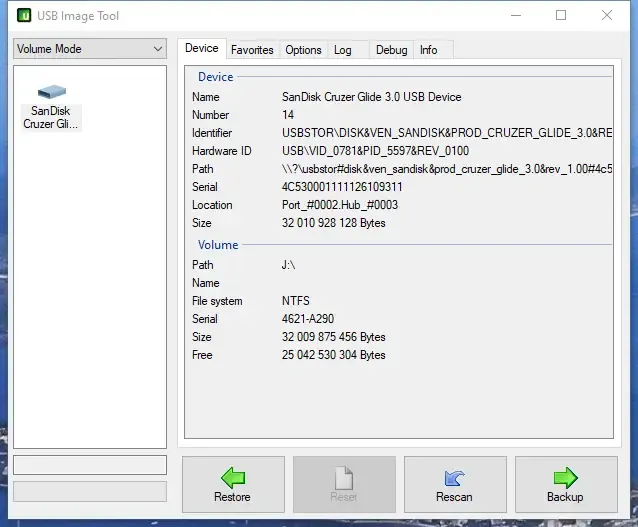Click free space '25 042 530 304 Bytes'
The height and width of the screenshot is (527, 638).
tap(334, 355)
